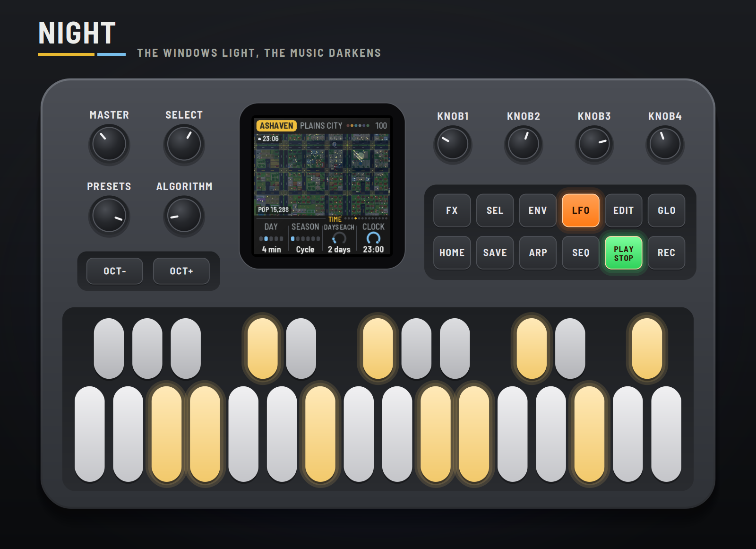Toggle the SEQ sequencer
756x549 pixels.
581,253
